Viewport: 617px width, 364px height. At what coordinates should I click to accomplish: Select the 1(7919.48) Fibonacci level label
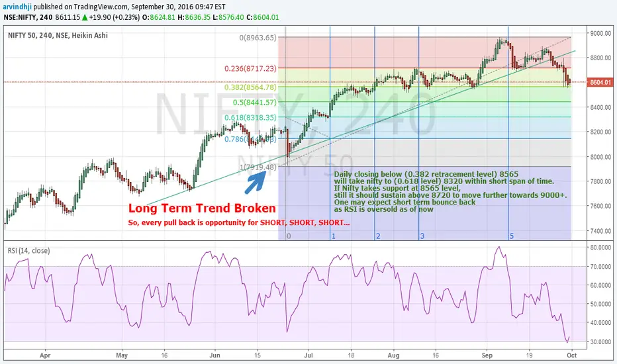(258, 167)
